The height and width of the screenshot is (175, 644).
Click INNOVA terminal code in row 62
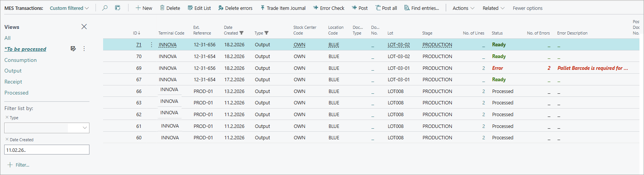point(169,113)
